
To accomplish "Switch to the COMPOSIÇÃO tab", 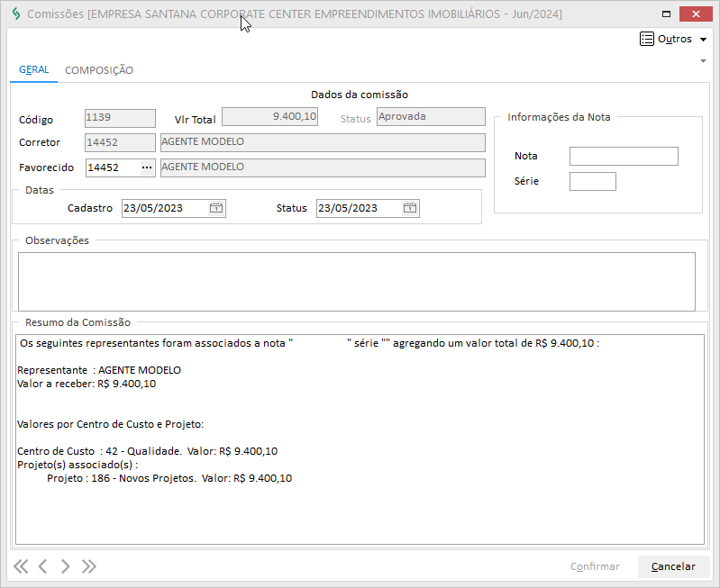I will tap(99, 70).
